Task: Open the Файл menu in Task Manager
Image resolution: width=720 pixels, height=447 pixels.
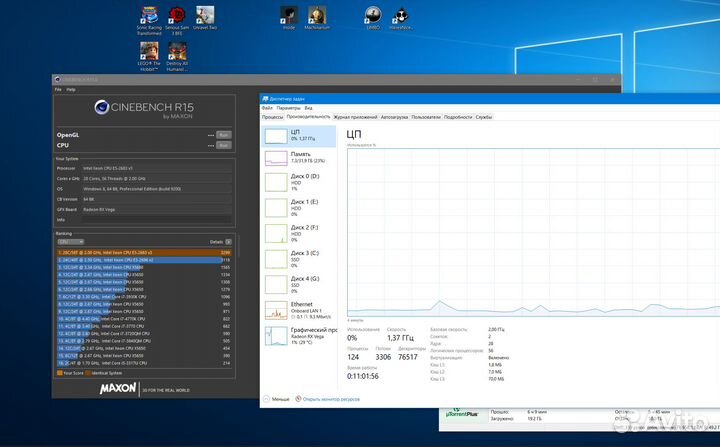Action: [267, 108]
